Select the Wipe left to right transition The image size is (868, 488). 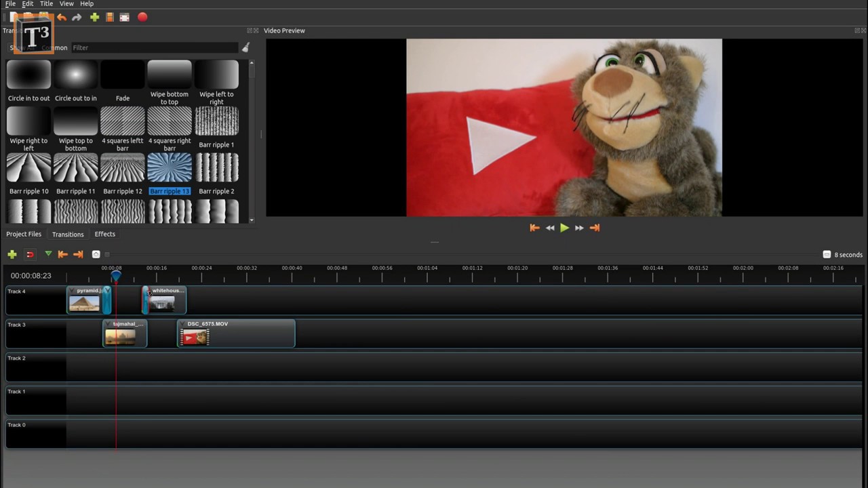point(216,83)
